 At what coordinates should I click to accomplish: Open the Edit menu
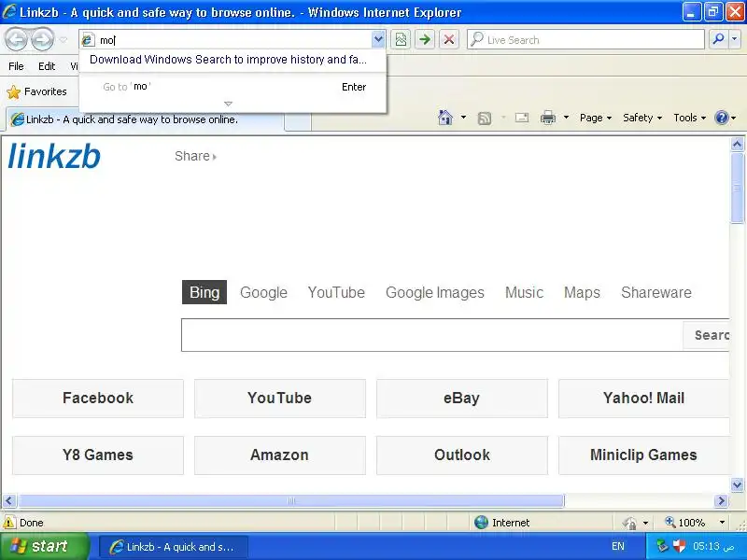[x=47, y=66]
